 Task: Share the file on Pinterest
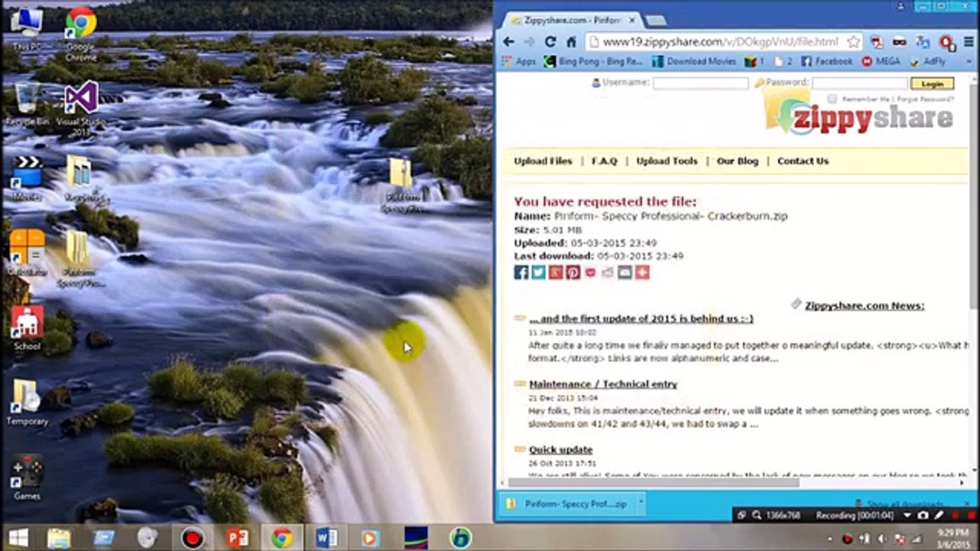click(x=573, y=272)
